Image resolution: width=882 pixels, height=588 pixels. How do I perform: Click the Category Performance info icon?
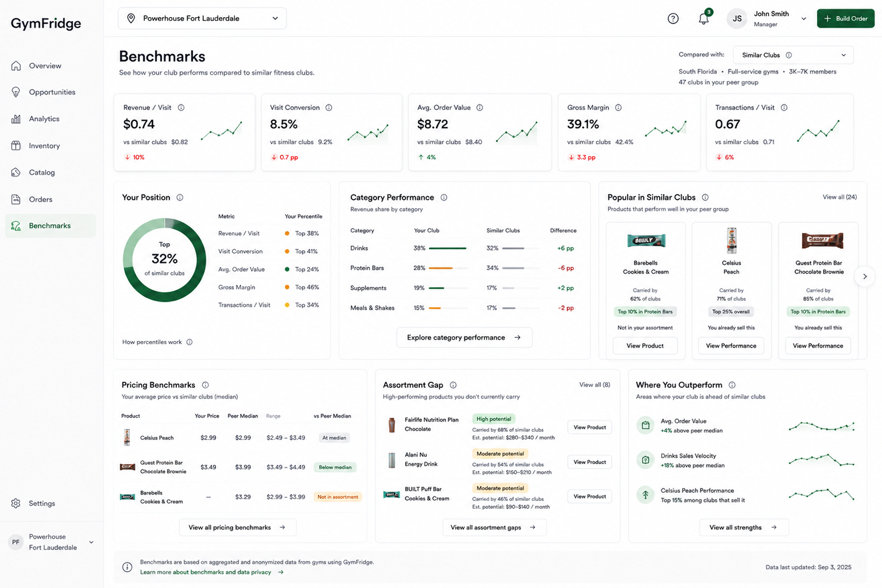444,198
